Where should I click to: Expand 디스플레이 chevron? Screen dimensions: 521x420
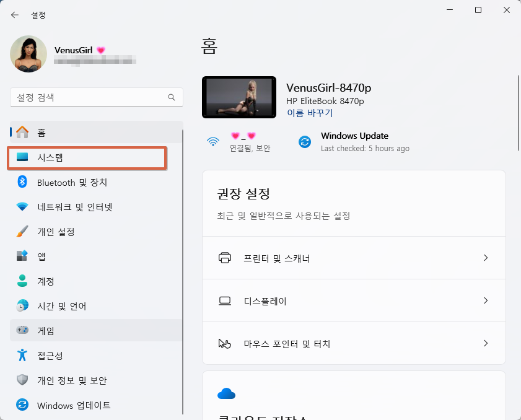pyautogui.click(x=486, y=300)
